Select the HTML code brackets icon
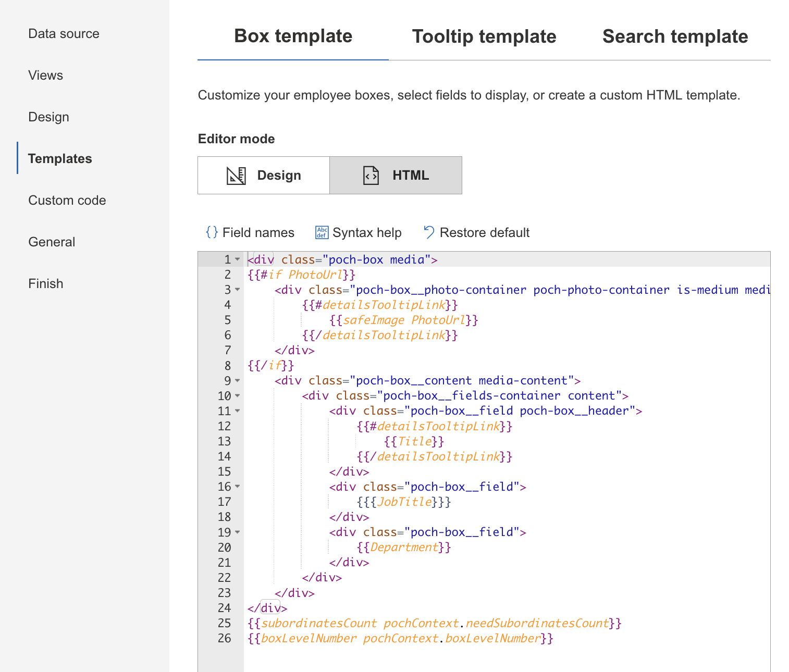 (371, 175)
